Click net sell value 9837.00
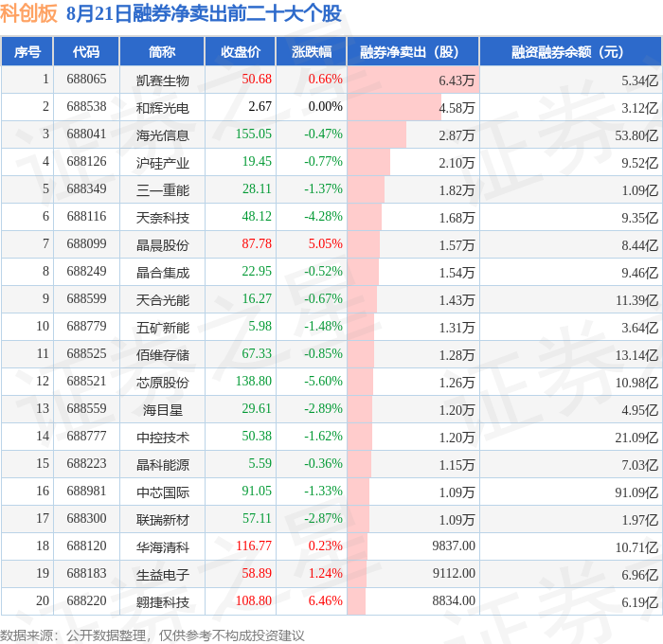This screenshot has width=663, height=644. tap(454, 546)
